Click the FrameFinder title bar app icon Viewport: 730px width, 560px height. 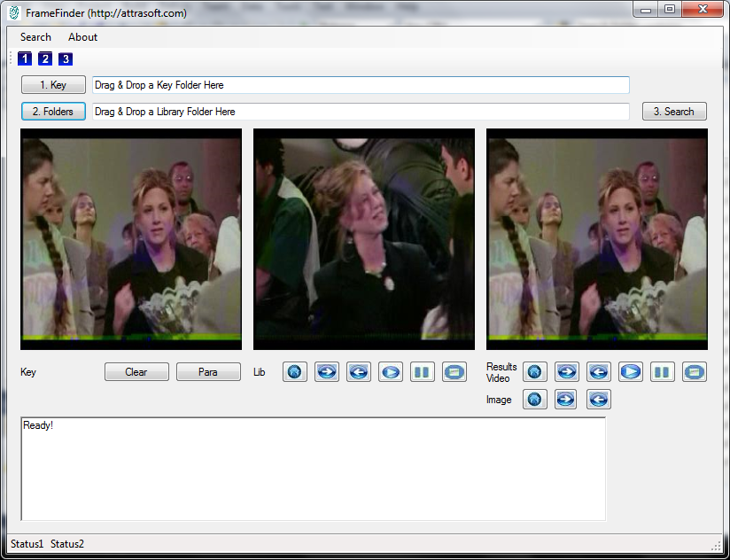click(14, 12)
